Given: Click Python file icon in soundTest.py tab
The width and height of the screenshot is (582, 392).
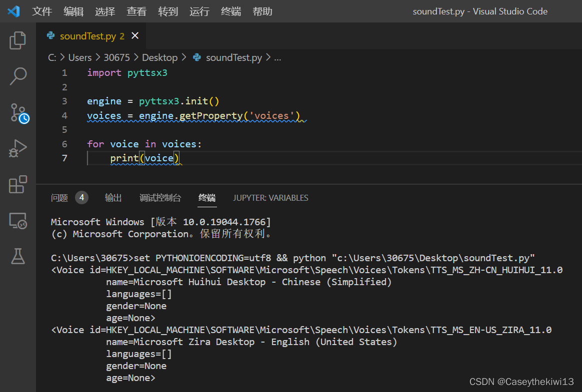Looking at the screenshot, I should (51, 35).
